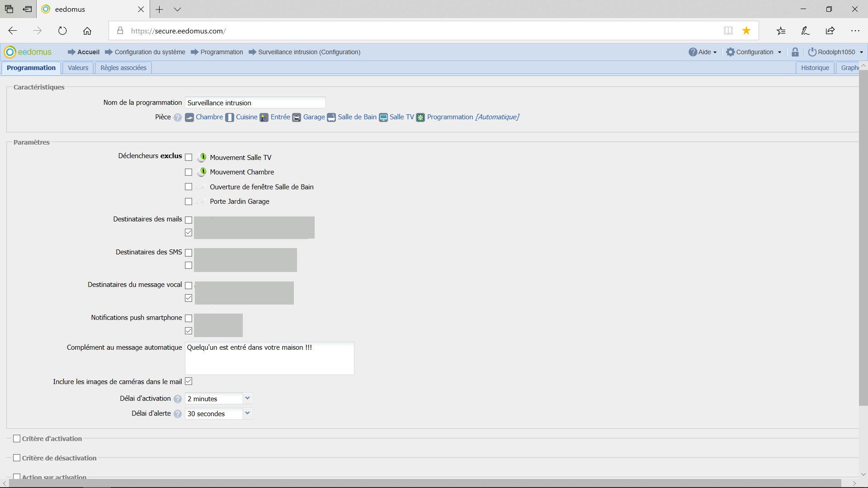Click the Mouvement Salle TV sensor icon
Screen dimensions: 868x488
202,157
